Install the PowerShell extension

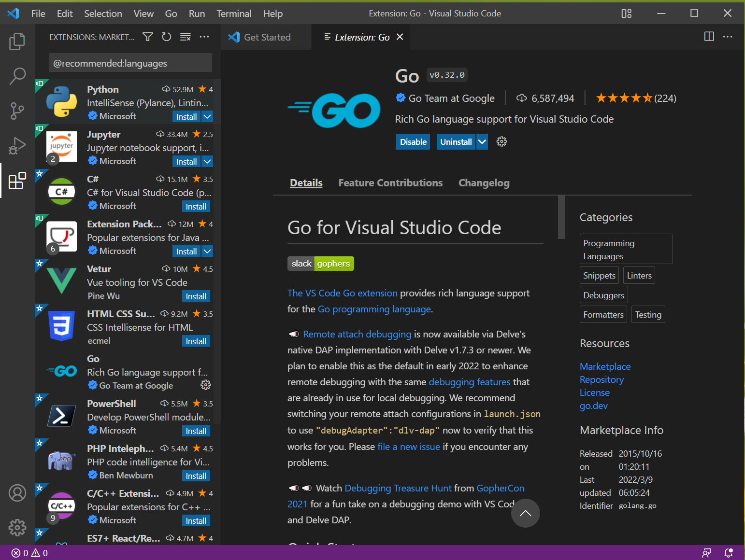[x=196, y=431]
